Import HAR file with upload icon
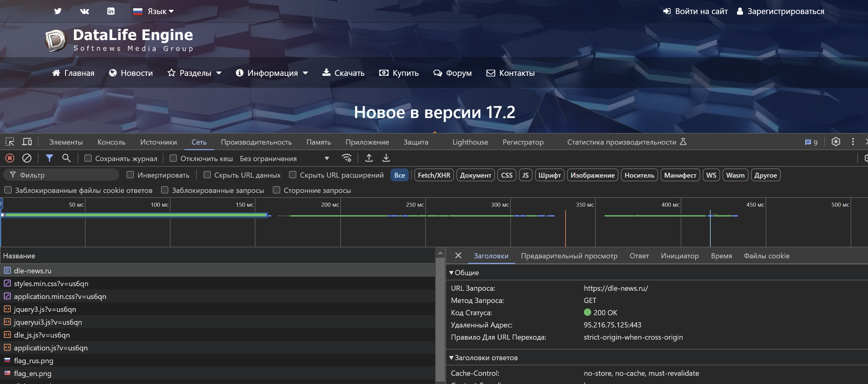This screenshot has width=868, height=384. click(x=369, y=158)
